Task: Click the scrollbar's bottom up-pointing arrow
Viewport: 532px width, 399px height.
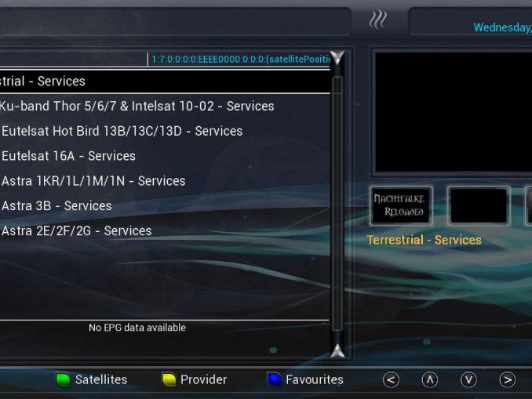Action: point(337,351)
